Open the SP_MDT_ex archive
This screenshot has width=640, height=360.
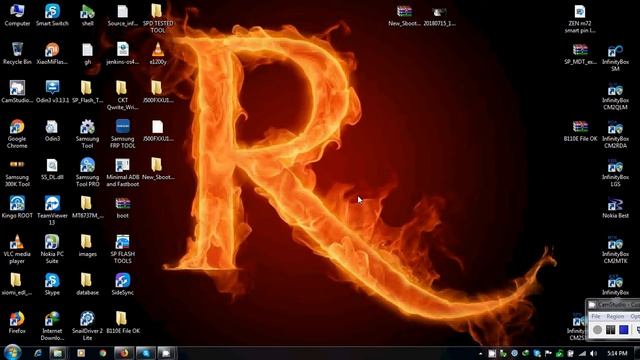tap(580, 53)
